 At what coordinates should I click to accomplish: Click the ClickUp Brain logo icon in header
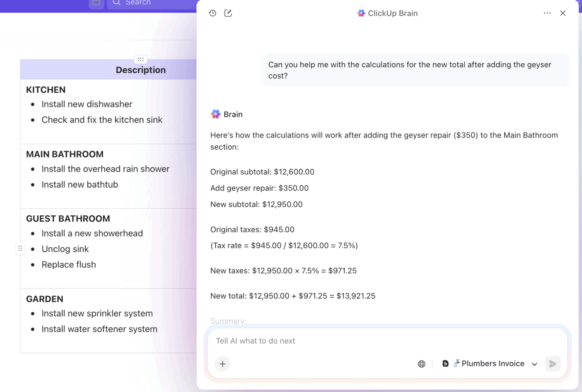pos(361,13)
